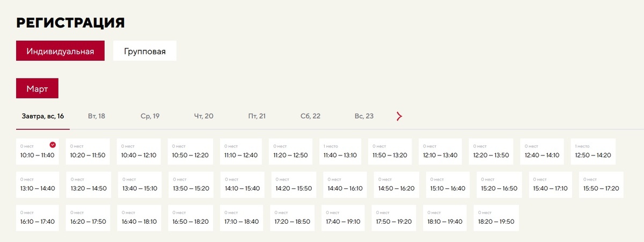Select the 17:50 – 19:20 time slot
Viewport: 644px width, 242px height.
394,217
